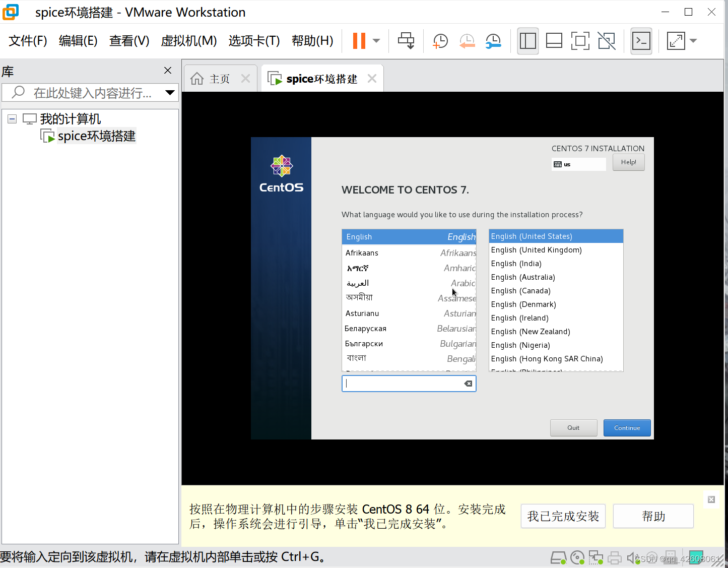Collapse the 我的计算机 tree node
The image size is (728, 568).
coord(12,118)
